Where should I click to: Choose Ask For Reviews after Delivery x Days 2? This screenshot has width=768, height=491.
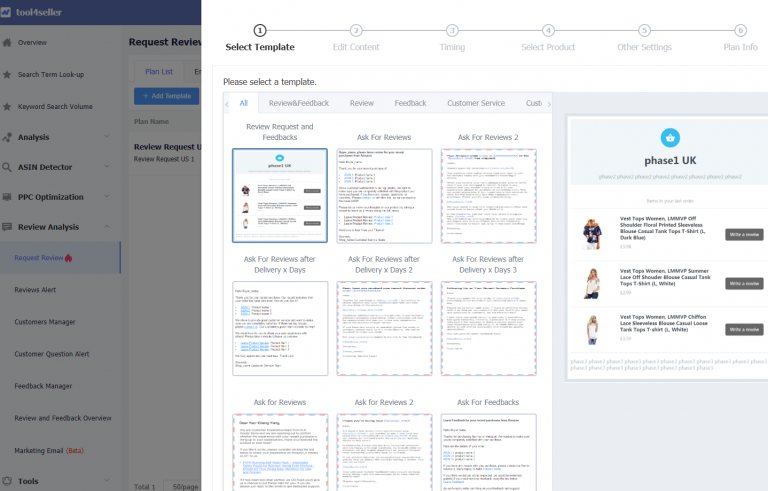[x=384, y=328]
